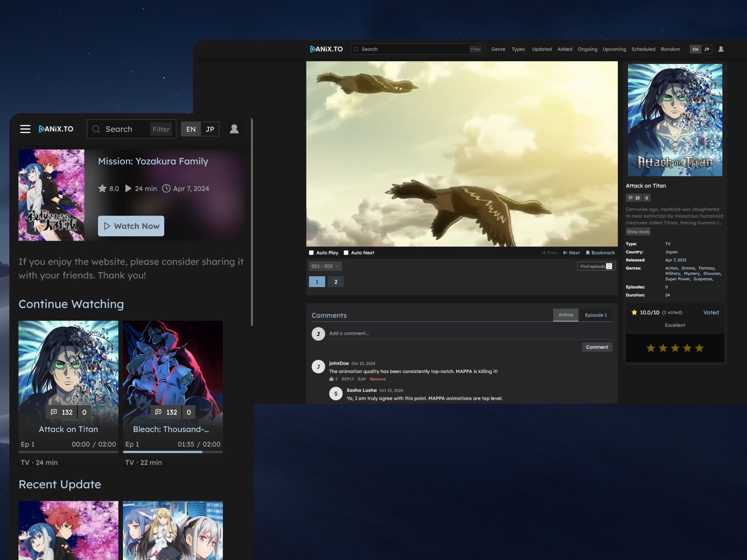This screenshot has width=747, height=560.
Task: Click the clock icon beside Apr 7, 2024
Action: (x=166, y=189)
